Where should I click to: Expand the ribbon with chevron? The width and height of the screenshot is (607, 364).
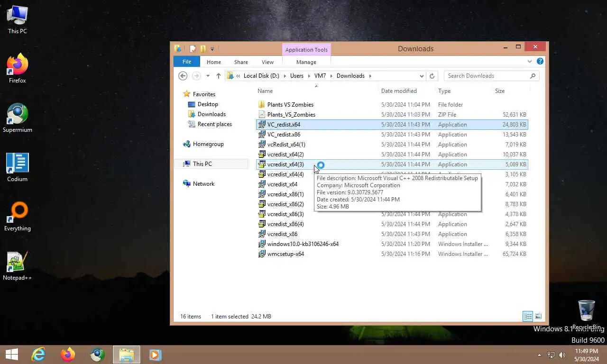[x=530, y=62]
